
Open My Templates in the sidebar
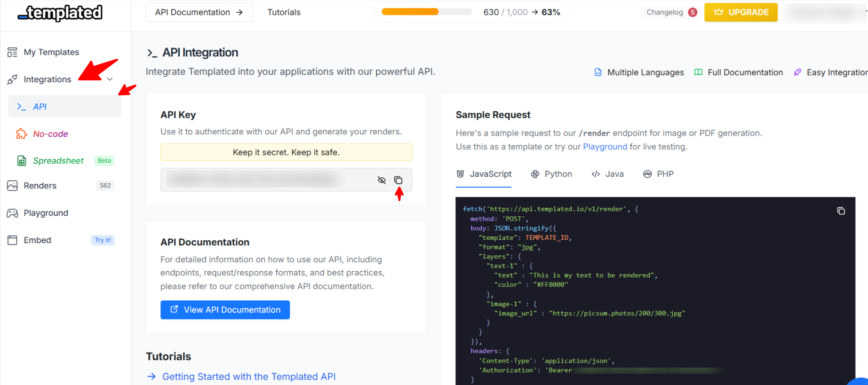tap(51, 52)
